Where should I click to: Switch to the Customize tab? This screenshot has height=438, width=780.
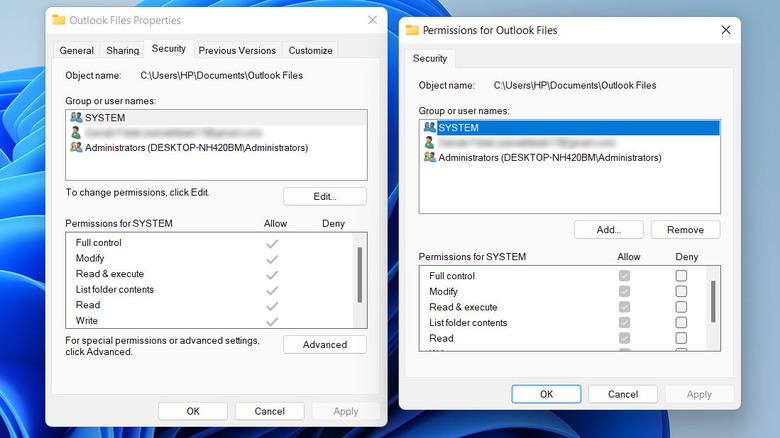click(310, 50)
